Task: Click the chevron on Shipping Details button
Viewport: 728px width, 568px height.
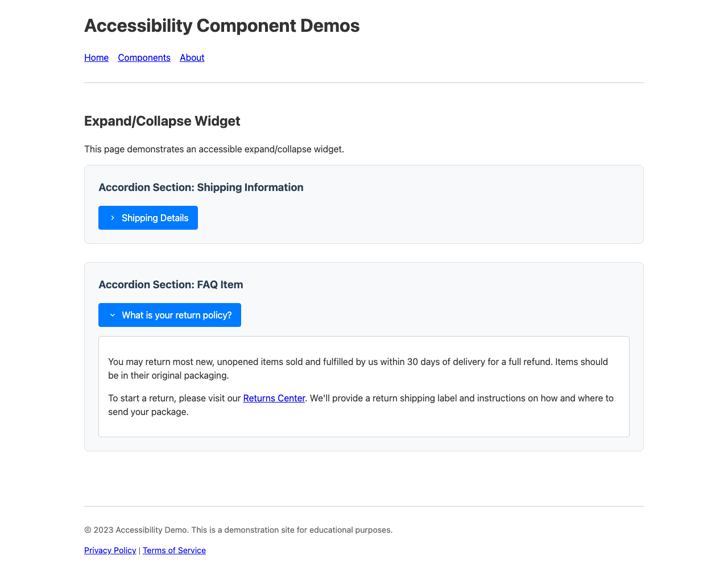Action: [x=112, y=218]
